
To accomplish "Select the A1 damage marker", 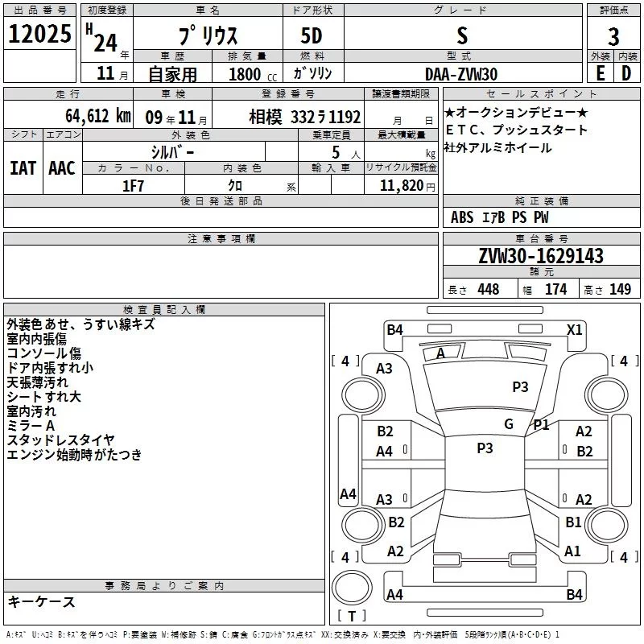I will coord(572,551).
